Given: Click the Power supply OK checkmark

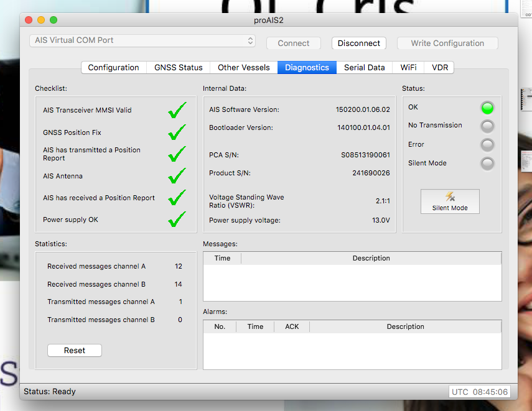Looking at the screenshot, I should click(x=177, y=219).
